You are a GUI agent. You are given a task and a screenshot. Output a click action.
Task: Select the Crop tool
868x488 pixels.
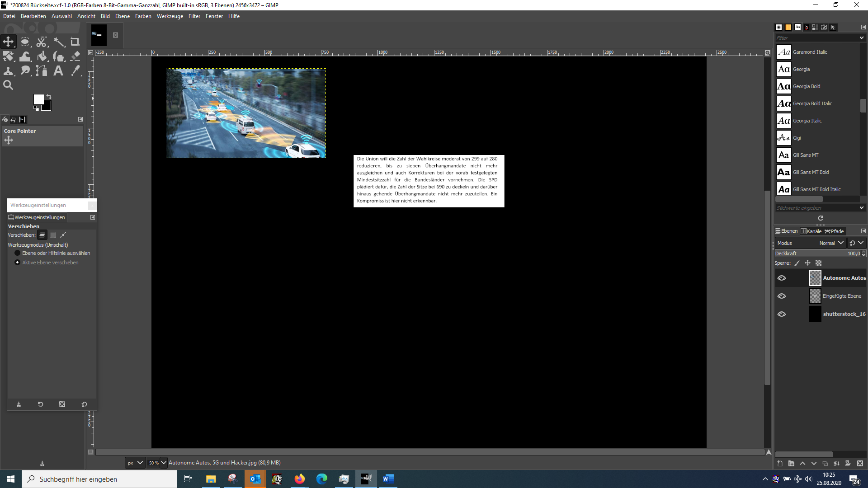[x=75, y=42]
